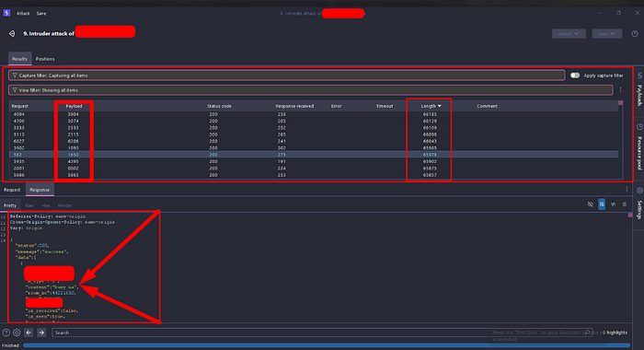The image size is (644, 350).
Task: Expand the Attack dropdown button
Action: click(569, 34)
